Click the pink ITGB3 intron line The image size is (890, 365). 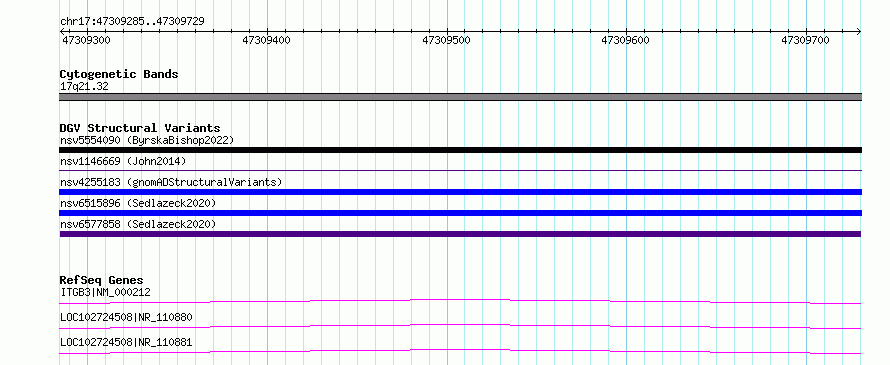point(460,301)
